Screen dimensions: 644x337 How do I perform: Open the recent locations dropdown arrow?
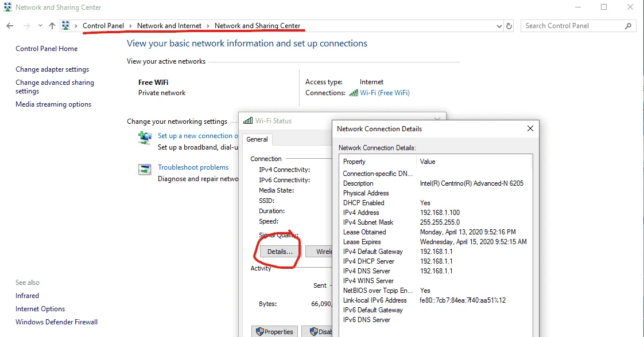(40, 26)
